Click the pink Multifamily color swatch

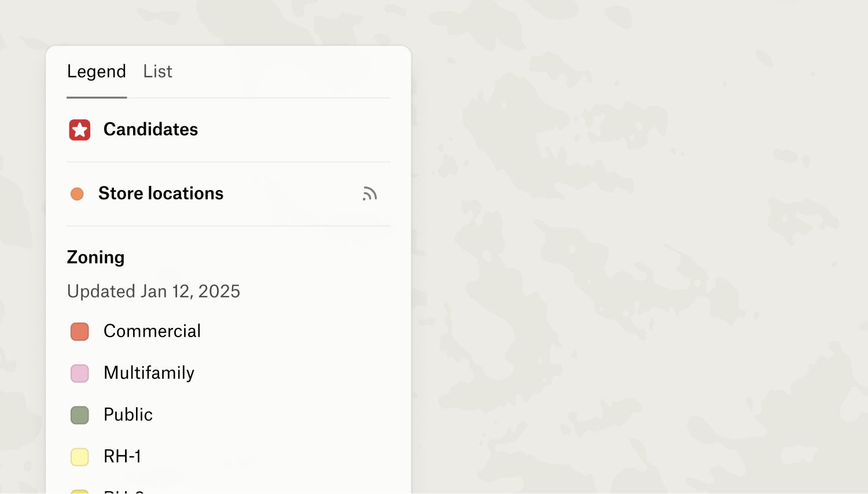pos(80,374)
